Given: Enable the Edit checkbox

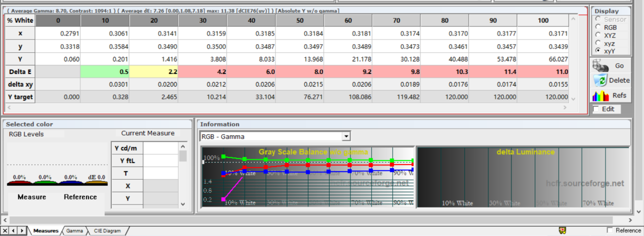Looking at the screenshot, I should [596, 109].
